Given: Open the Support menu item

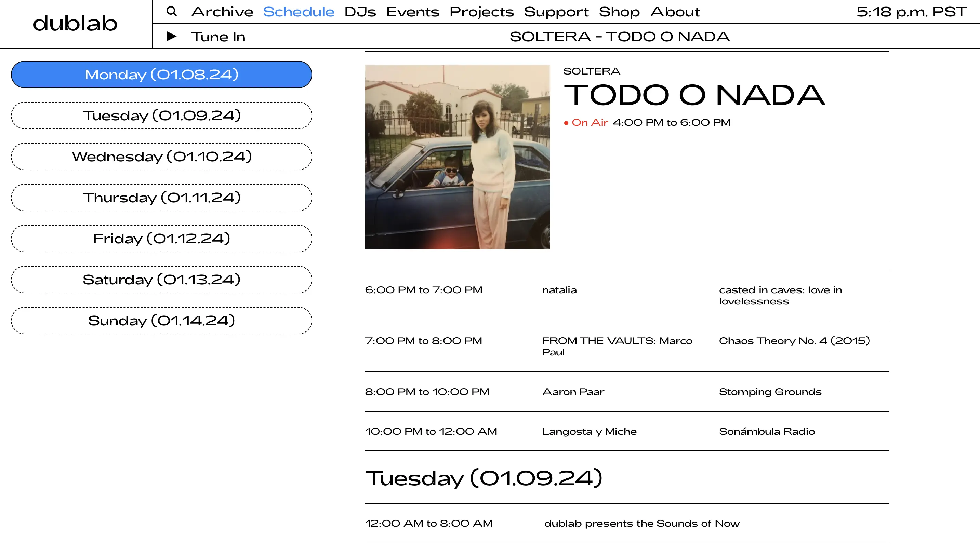Looking at the screenshot, I should pyautogui.click(x=556, y=12).
